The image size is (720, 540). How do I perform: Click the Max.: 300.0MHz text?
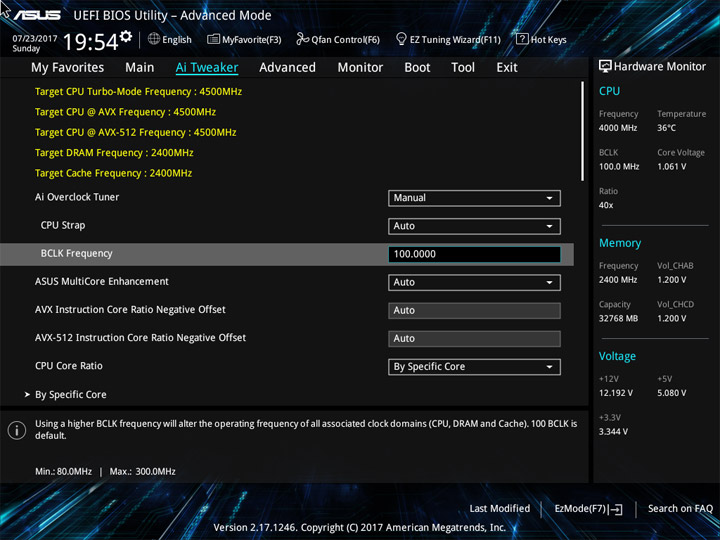point(142,472)
